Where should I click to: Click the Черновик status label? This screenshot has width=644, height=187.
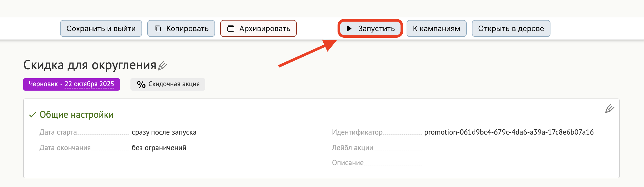pyautogui.click(x=43, y=84)
